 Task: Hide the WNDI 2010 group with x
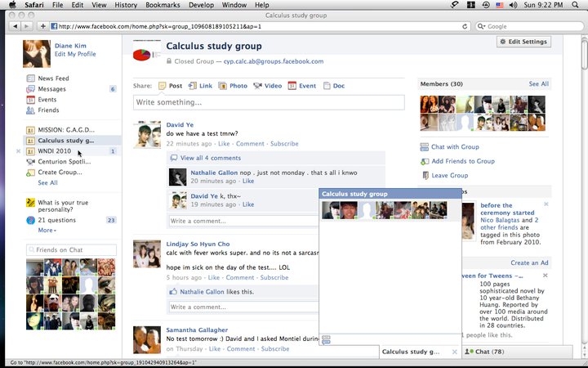[x=18, y=151]
